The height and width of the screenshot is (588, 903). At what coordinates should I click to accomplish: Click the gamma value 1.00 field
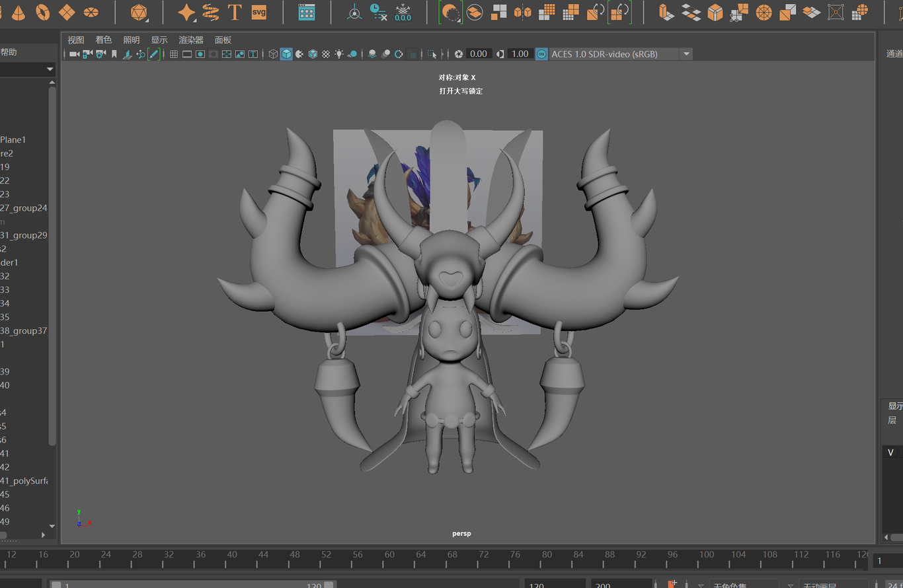point(520,54)
